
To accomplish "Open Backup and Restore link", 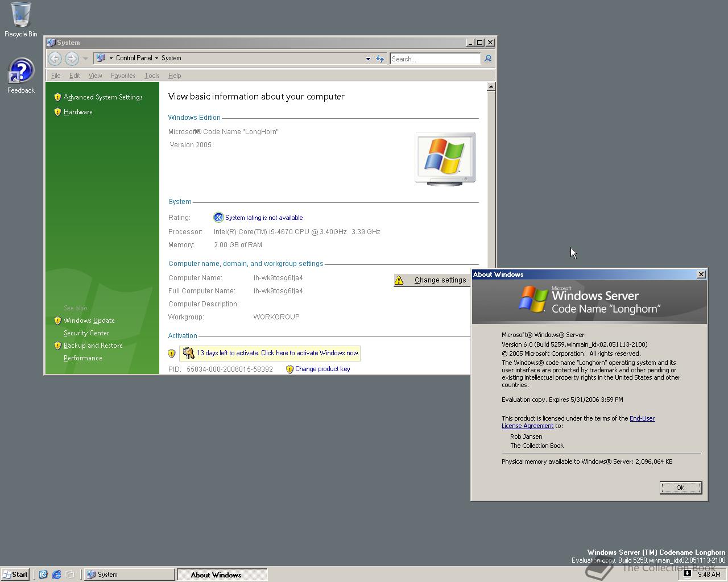I will [x=93, y=346].
